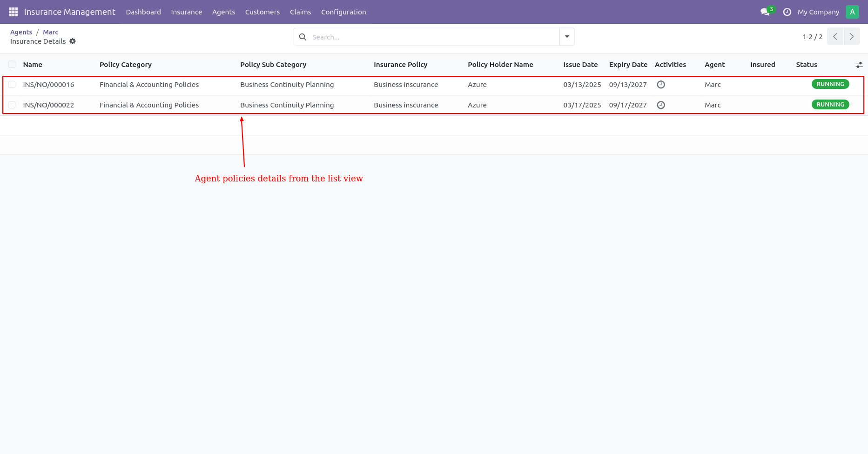
Task: Open the Insurance Details gear actions menu
Action: (73, 41)
